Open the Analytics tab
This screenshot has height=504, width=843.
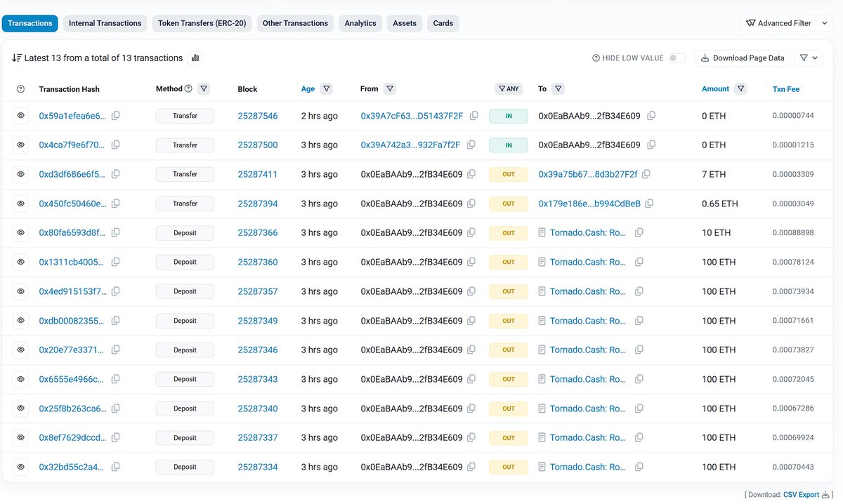[x=360, y=23]
